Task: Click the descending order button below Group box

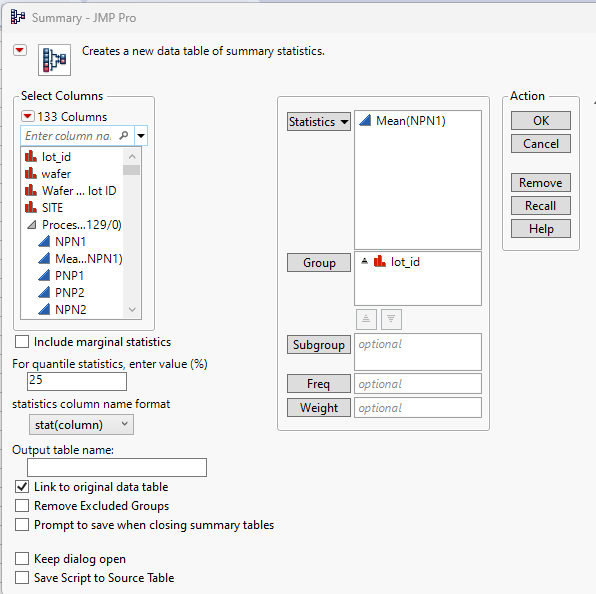Action: click(x=391, y=319)
